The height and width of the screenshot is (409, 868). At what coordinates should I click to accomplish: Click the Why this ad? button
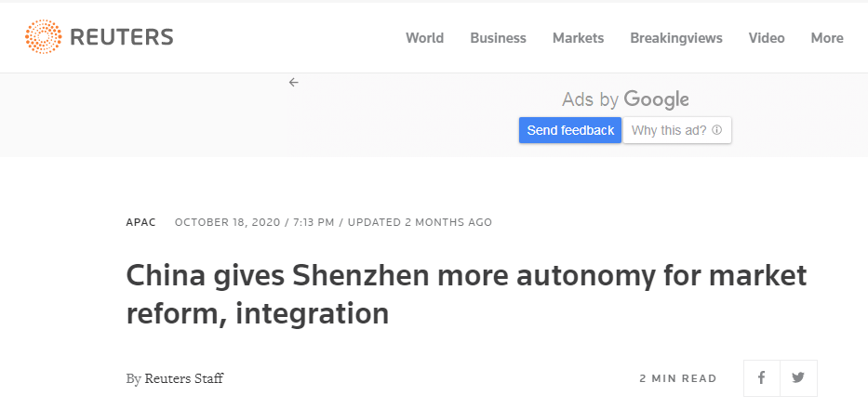pos(677,130)
